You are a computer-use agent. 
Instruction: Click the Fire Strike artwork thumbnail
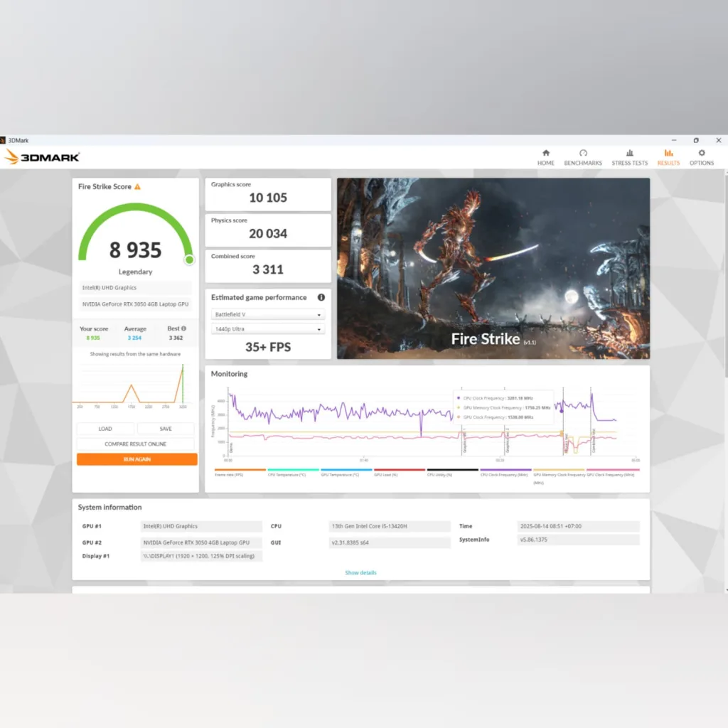(x=493, y=268)
